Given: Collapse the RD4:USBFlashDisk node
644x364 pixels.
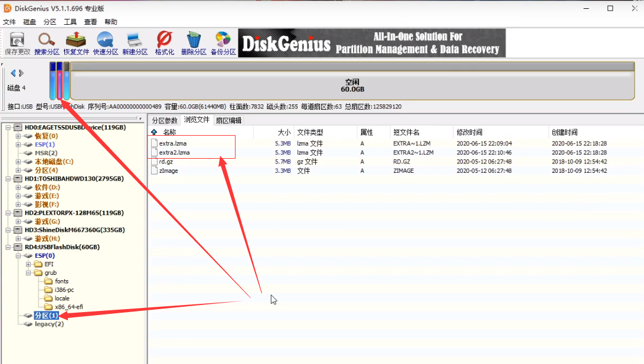Looking at the screenshot, I should (8, 247).
